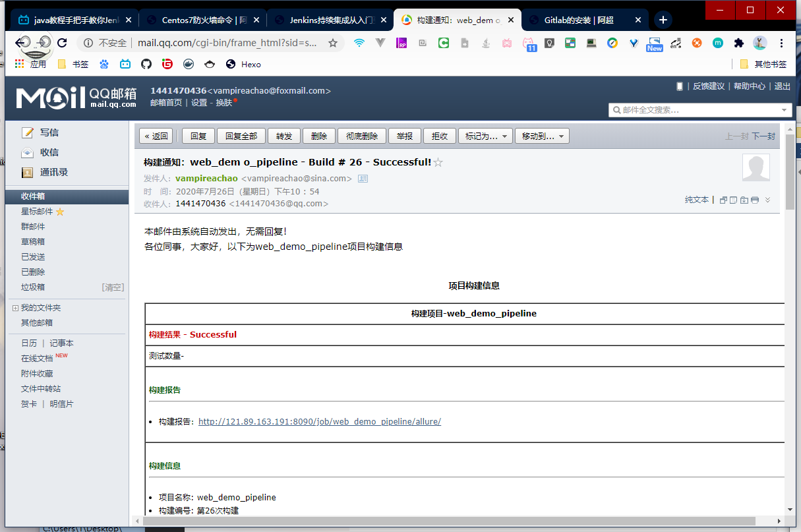Click the GitHub bookmark icon

[x=146, y=64]
